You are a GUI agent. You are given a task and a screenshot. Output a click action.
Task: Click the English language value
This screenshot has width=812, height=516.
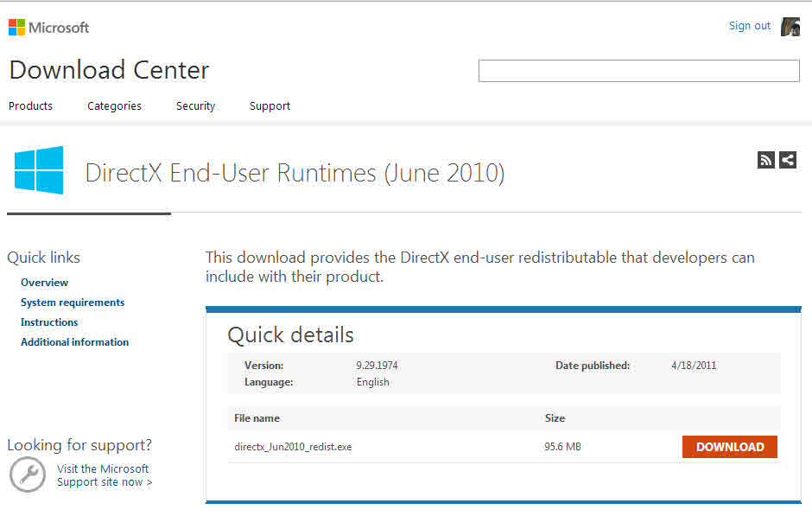pos(373,382)
